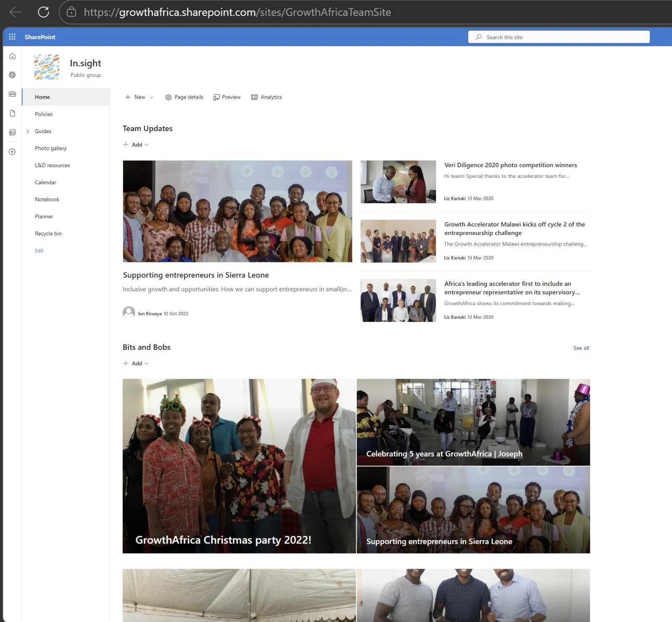Viewport: 672px width, 622px height.
Task: Click the In.sight site logo
Action: coord(47,67)
